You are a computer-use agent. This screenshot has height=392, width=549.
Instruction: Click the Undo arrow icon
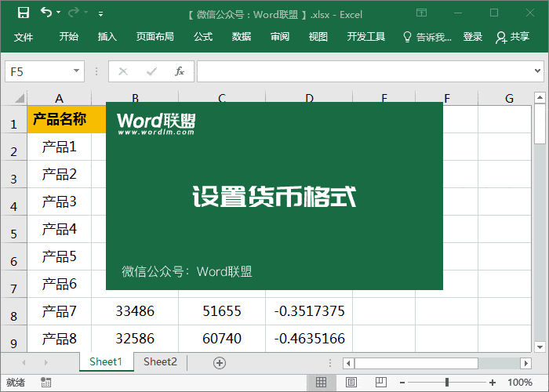45,13
